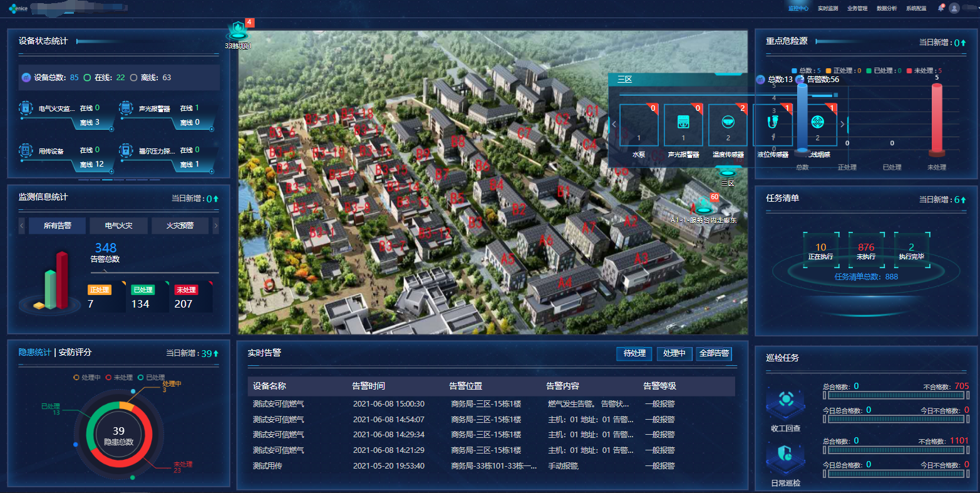Toggle the 未处理 legend in 重点危险源 chart
Screen dimensions: 980x493
pyautogui.click(x=924, y=71)
